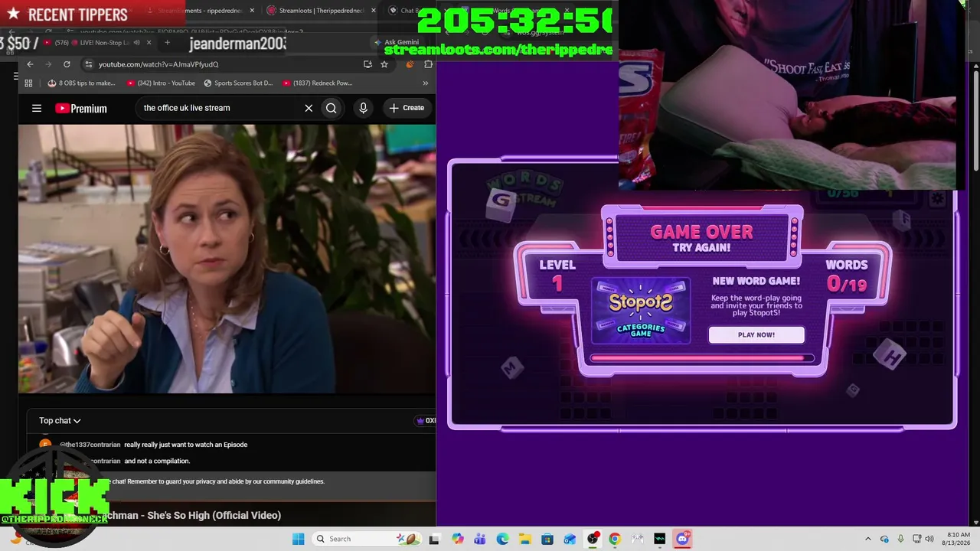Click the Office video player
The height and width of the screenshot is (551, 980).
[227, 259]
